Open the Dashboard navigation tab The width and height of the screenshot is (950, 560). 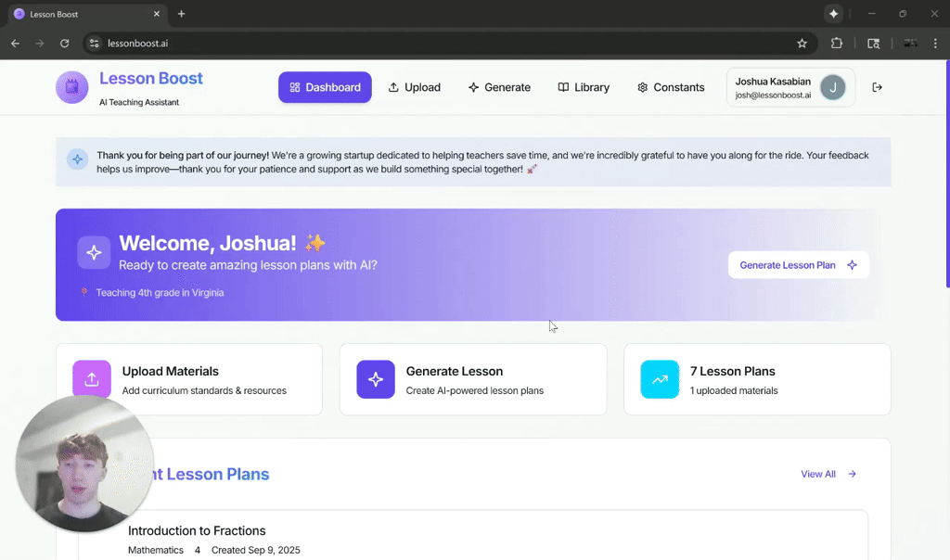click(x=325, y=87)
